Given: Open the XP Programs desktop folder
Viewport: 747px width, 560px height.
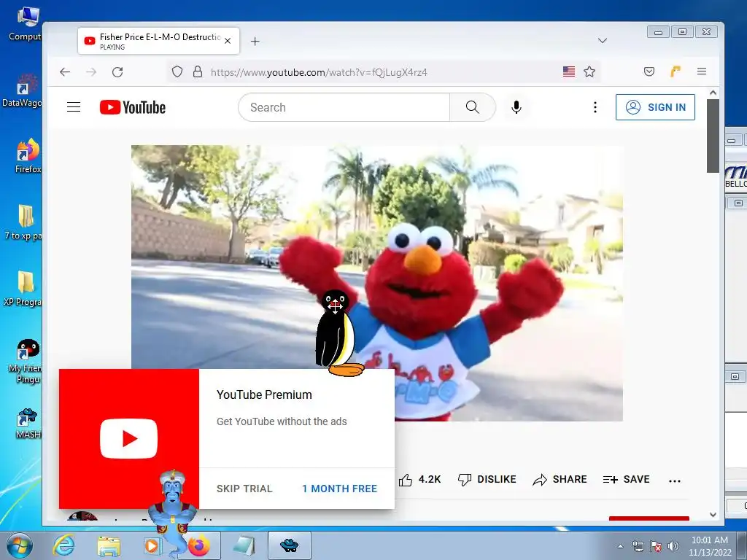Looking at the screenshot, I should click(23, 289).
